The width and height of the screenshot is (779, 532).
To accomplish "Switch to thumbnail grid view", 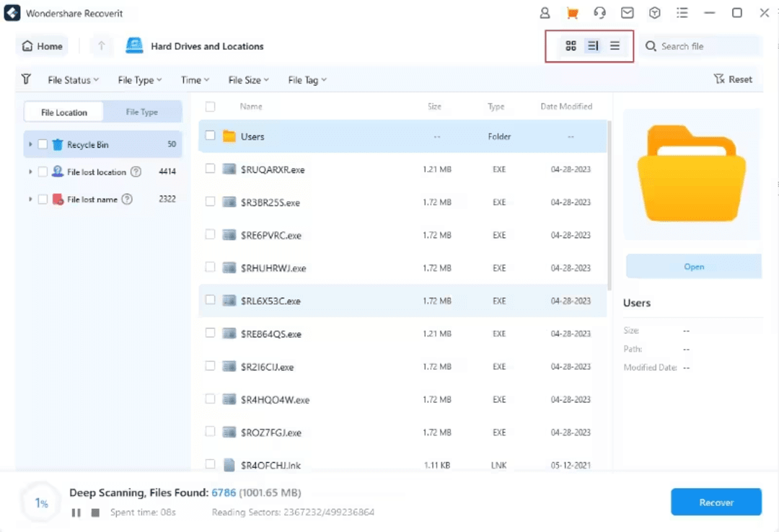I will coord(571,45).
